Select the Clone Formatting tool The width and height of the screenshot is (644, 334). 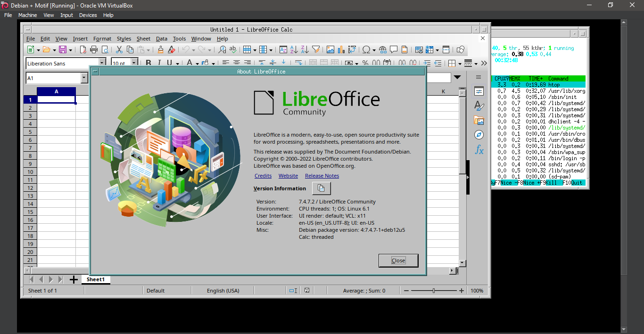(161, 49)
